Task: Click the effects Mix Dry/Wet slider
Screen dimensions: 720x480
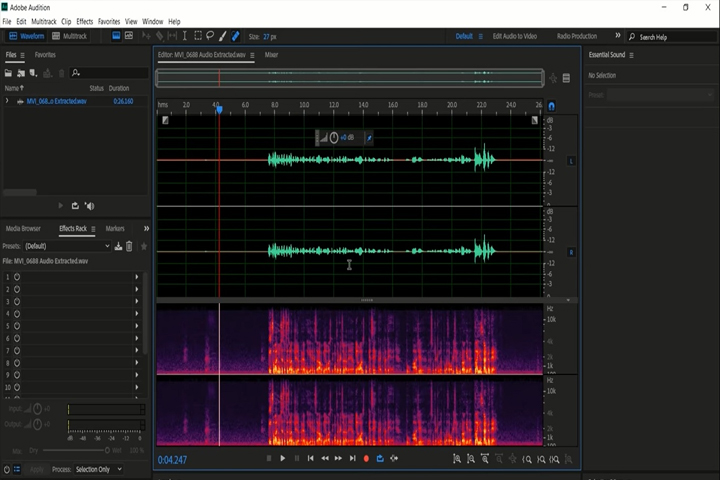Action: (75, 450)
